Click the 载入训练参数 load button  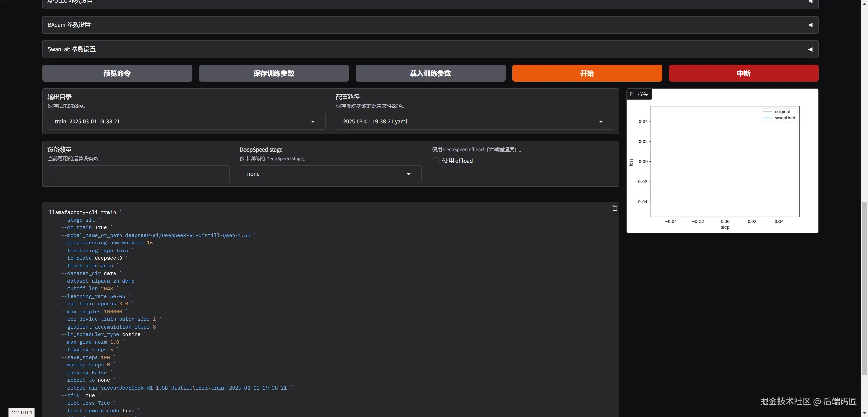tap(430, 73)
